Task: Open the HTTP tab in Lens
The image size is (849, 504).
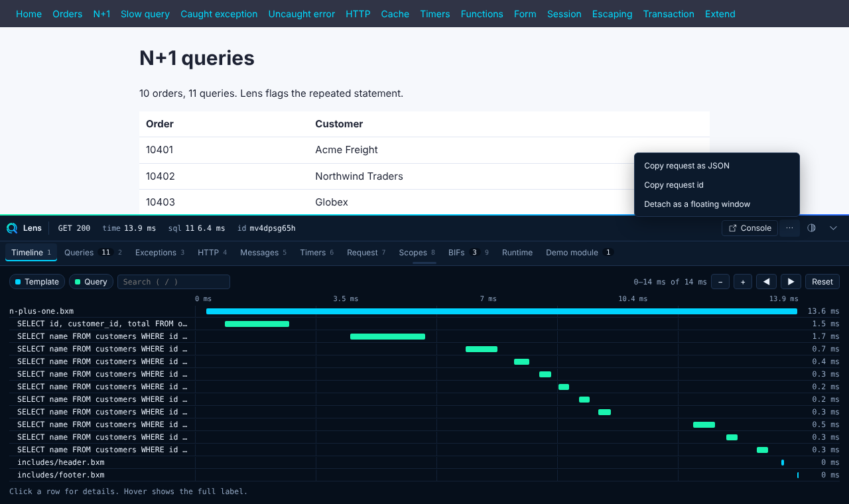Action: [x=212, y=253]
